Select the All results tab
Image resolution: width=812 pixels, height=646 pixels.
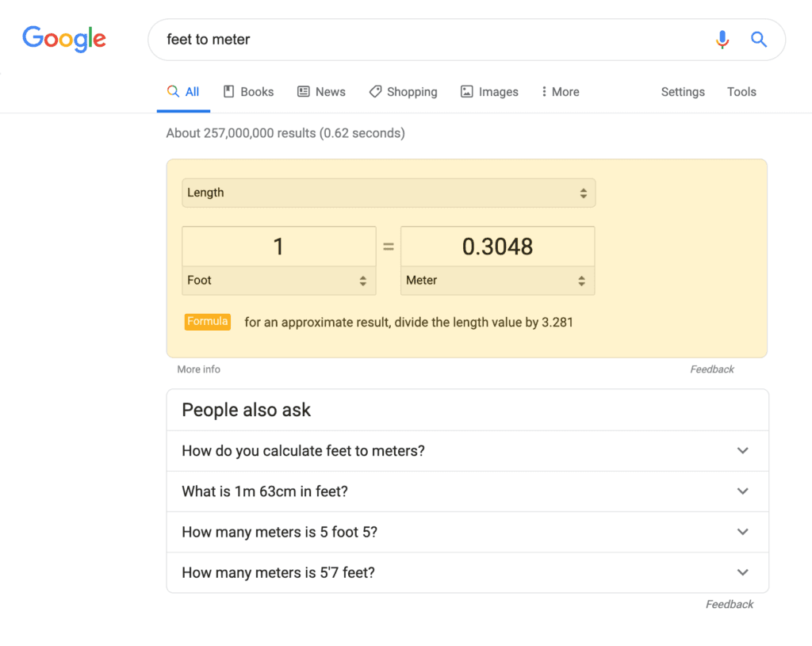[x=183, y=92]
